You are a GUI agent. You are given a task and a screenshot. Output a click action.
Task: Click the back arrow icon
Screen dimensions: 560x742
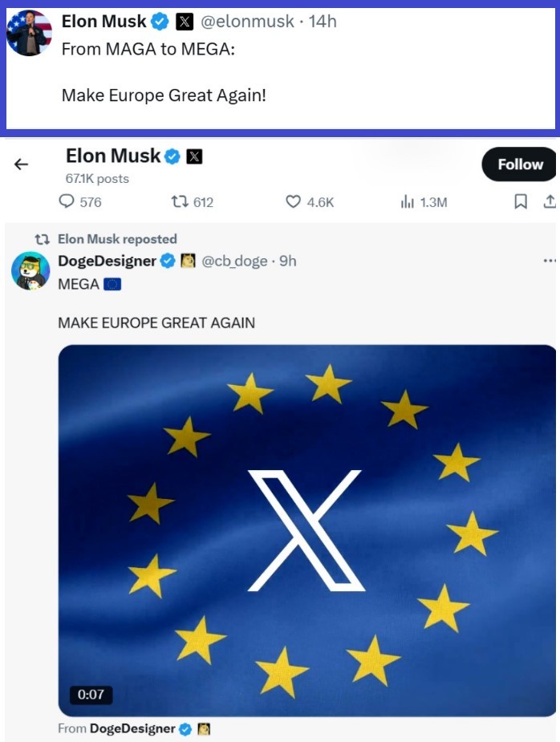pyautogui.click(x=21, y=164)
